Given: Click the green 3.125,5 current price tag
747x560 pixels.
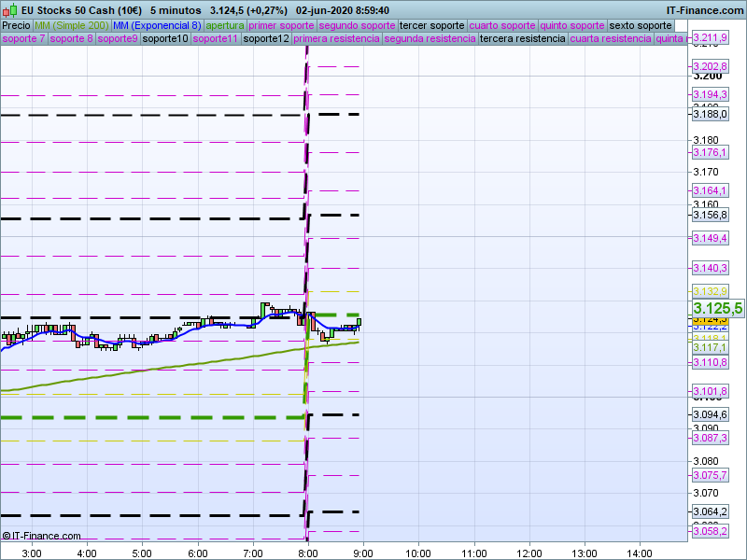Looking at the screenshot, I should click(717, 309).
